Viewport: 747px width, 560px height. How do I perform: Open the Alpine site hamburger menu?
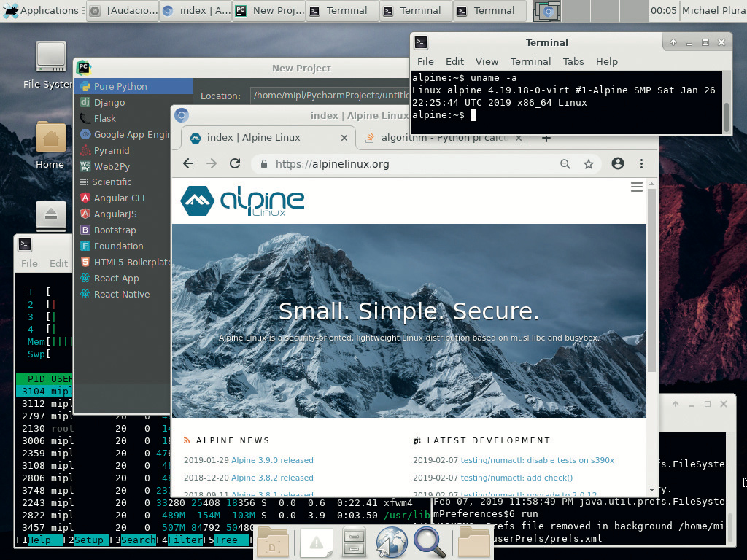coord(636,187)
